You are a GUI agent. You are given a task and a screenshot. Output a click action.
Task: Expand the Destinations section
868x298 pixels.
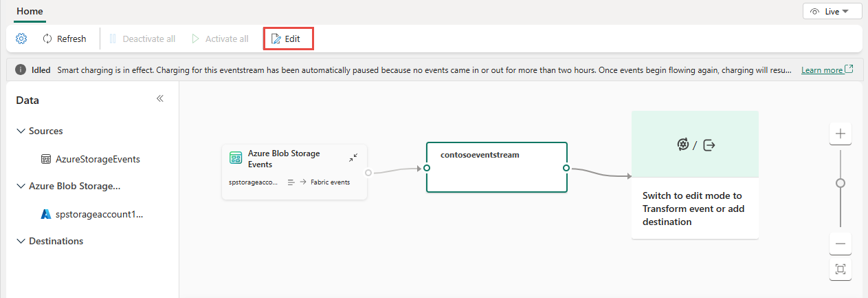pos(20,241)
